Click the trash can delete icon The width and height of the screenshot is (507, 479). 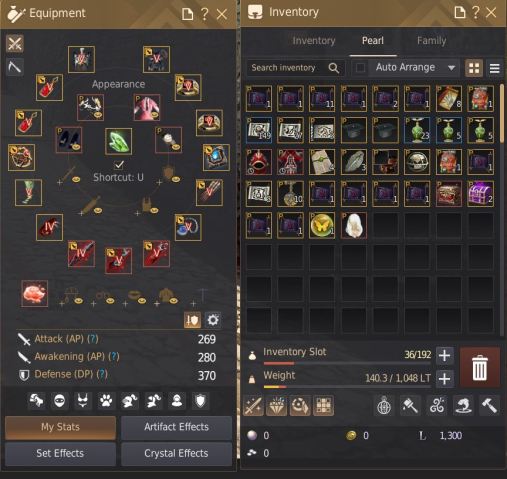pyautogui.click(x=480, y=367)
